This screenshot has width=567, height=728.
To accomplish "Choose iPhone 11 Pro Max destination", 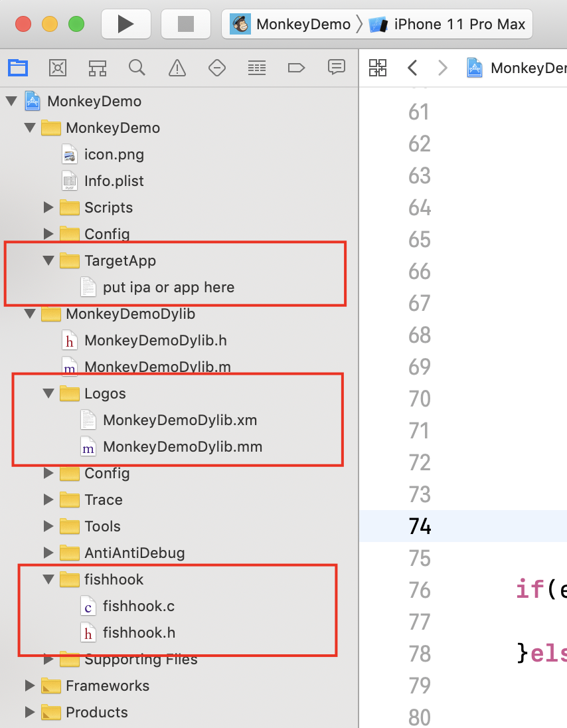I will tap(447, 24).
